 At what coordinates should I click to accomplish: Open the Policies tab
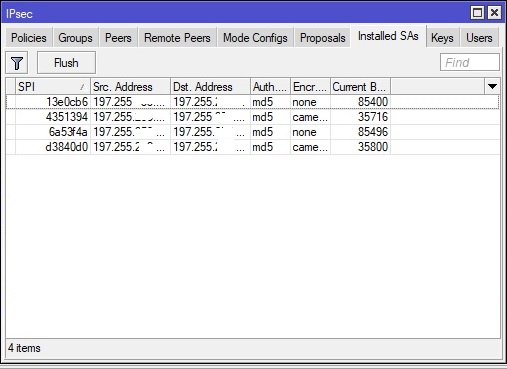29,38
